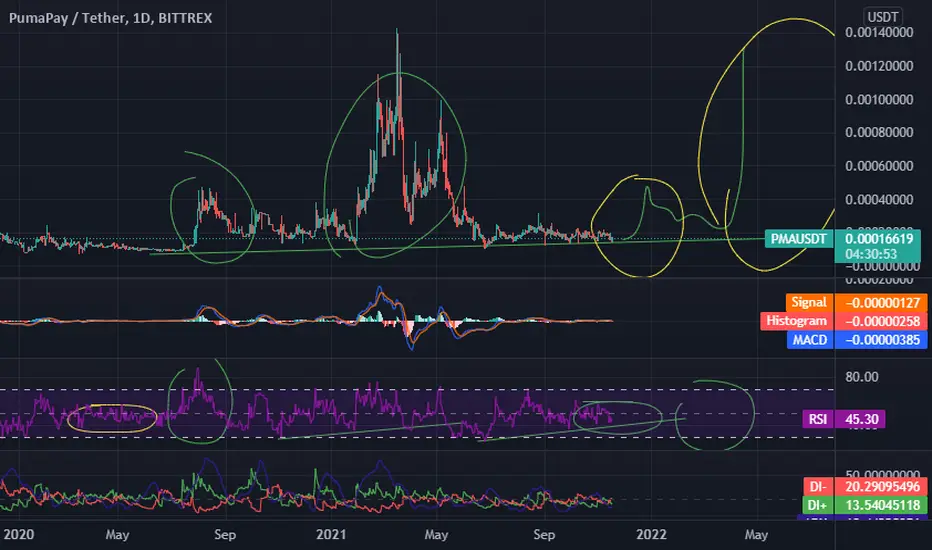
Task: Select the red Histogram indicator label
Action: (796, 321)
